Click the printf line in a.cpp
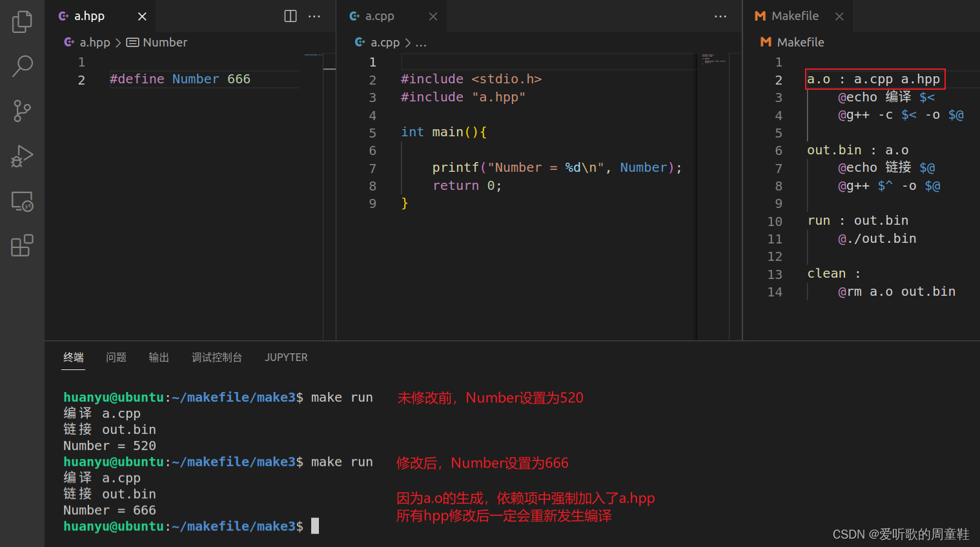The height and width of the screenshot is (547, 980). click(557, 168)
